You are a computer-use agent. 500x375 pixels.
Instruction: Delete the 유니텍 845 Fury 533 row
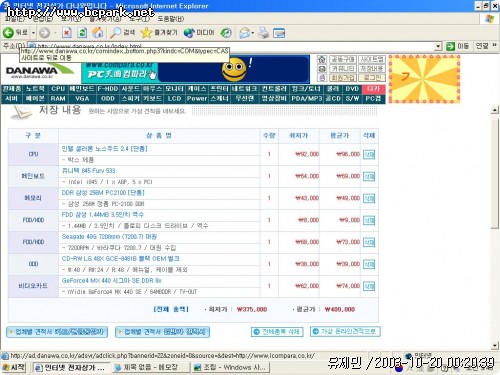[x=369, y=176]
